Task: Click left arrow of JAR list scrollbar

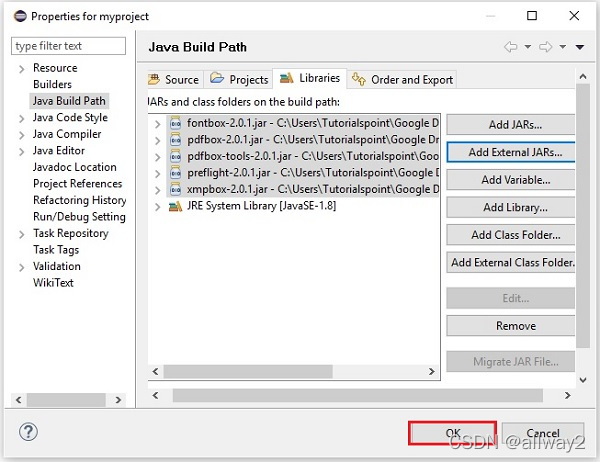Action: click(x=155, y=371)
